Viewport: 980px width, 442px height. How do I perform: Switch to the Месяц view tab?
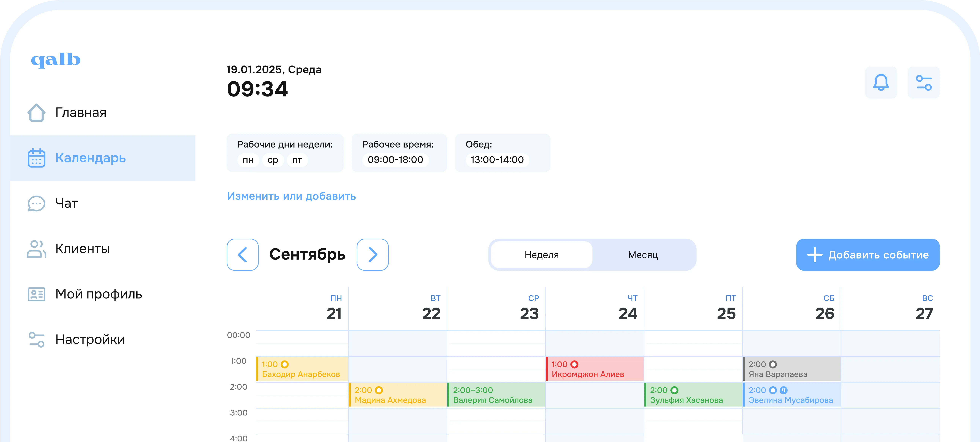[643, 255]
